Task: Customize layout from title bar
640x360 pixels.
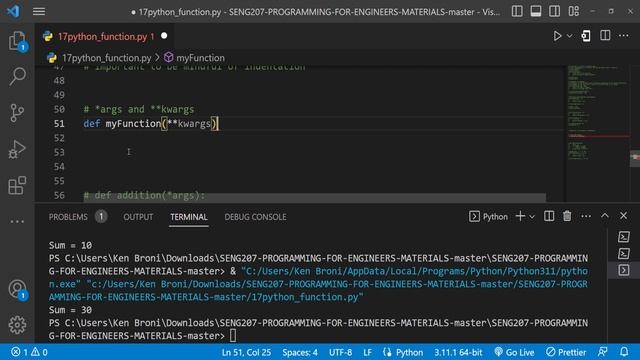Action: 574,11
